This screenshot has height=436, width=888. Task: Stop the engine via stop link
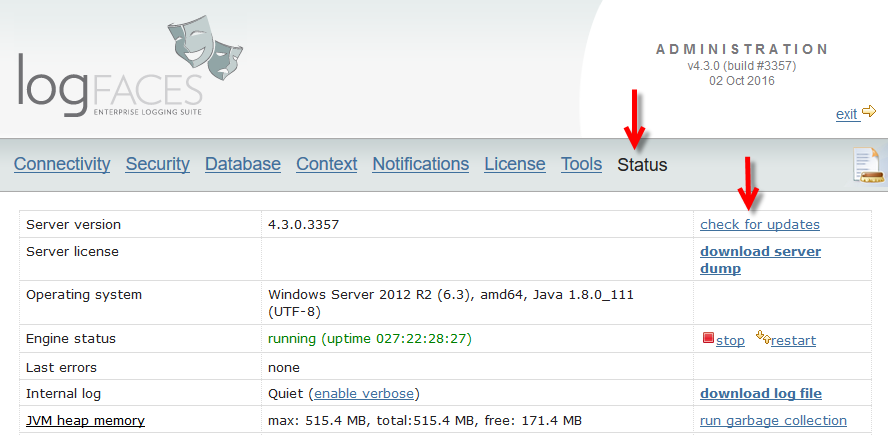(x=731, y=341)
